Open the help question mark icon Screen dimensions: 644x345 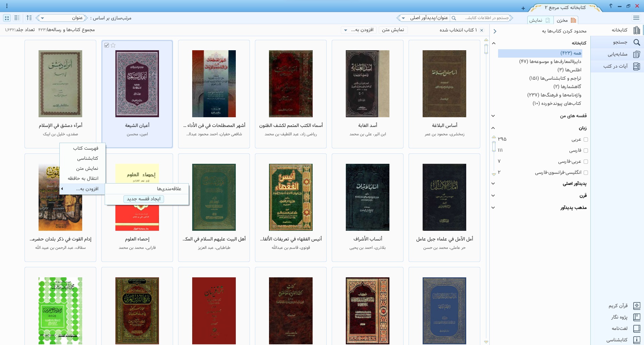(x=611, y=6)
